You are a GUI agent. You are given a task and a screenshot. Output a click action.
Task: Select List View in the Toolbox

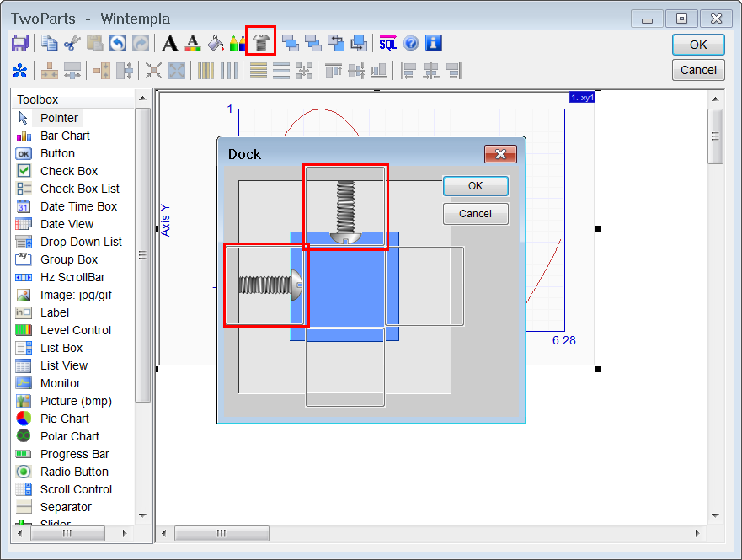pos(63,365)
